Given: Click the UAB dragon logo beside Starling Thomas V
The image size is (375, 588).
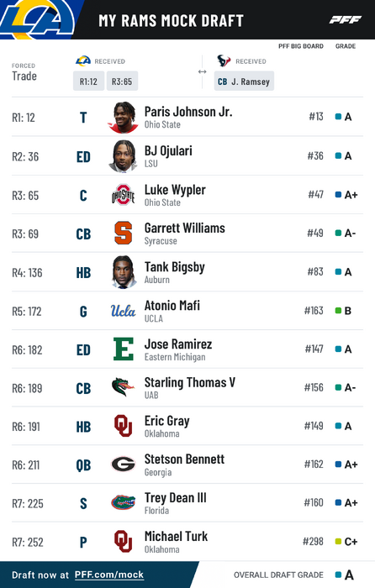Looking at the screenshot, I should click(x=123, y=387).
